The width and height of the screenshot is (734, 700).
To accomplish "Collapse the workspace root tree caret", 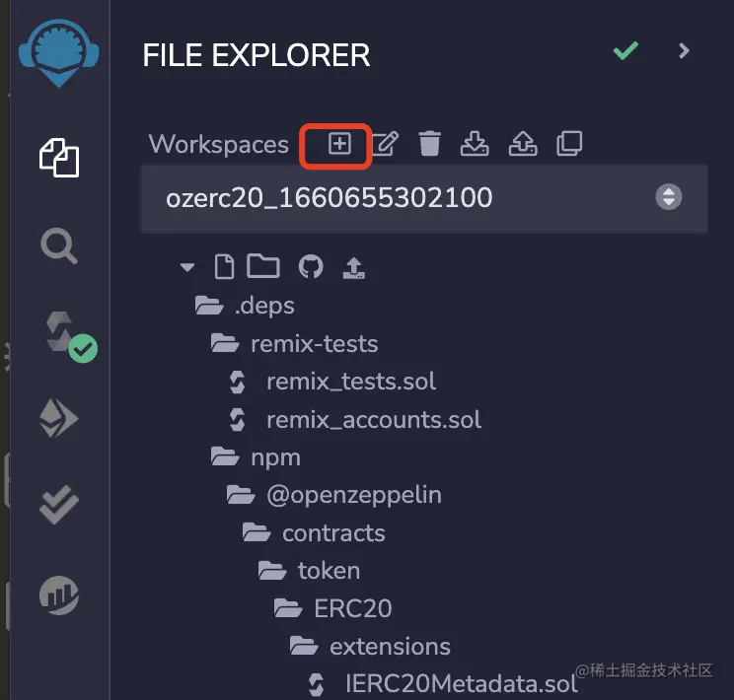I will [187, 267].
